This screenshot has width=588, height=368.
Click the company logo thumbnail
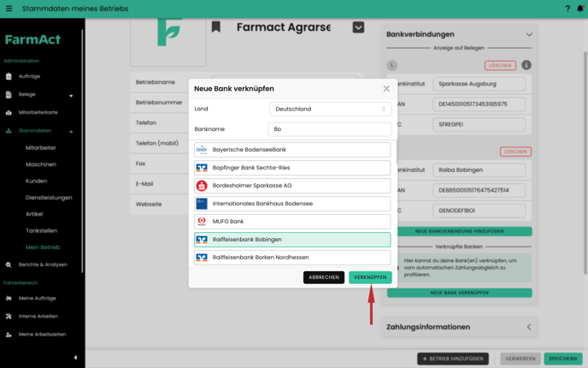(168, 42)
